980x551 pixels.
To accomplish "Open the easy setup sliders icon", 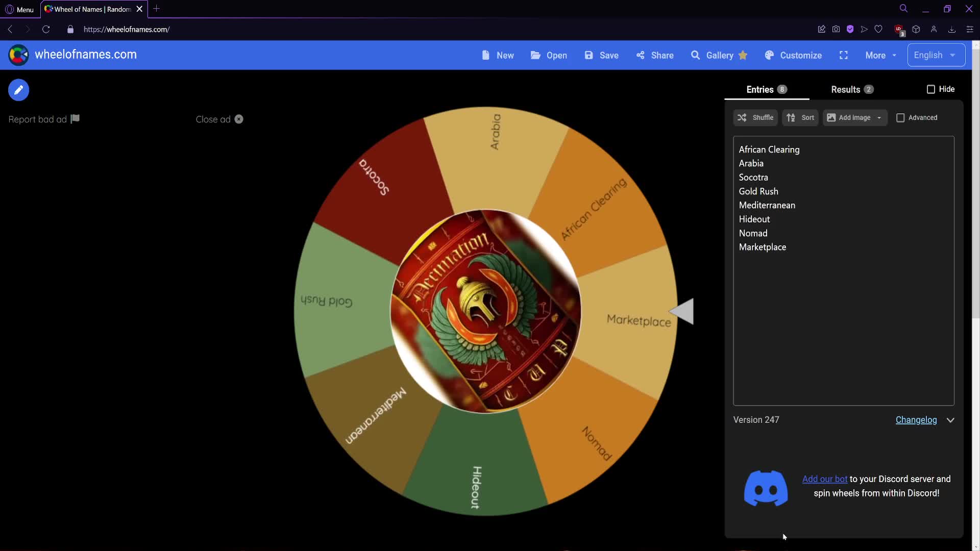I will pyautogui.click(x=970, y=30).
